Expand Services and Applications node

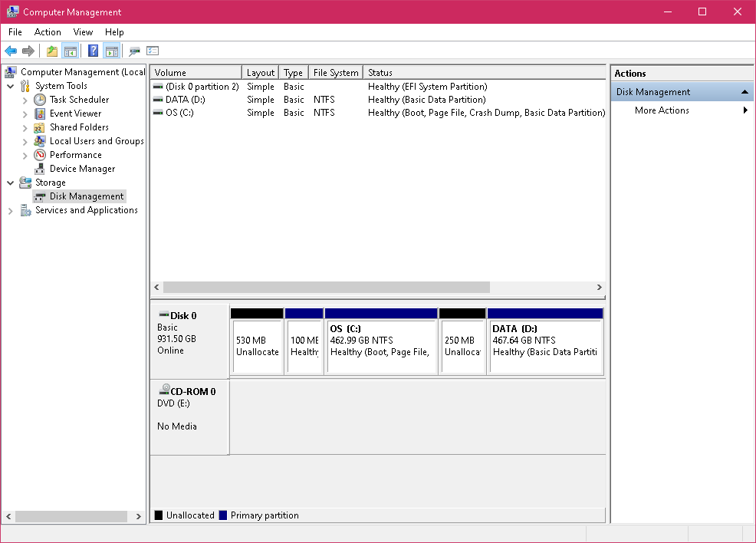click(10, 211)
